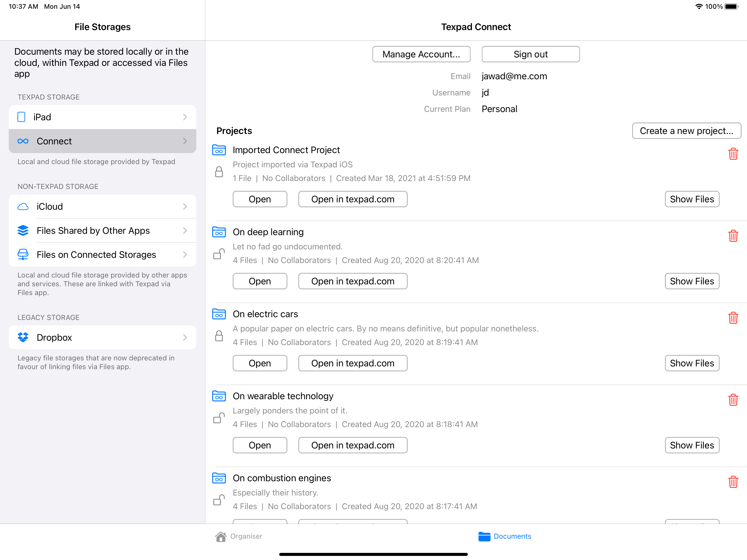Click folder icon of On electric cars
This screenshot has height=560, width=747.
[219, 314]
